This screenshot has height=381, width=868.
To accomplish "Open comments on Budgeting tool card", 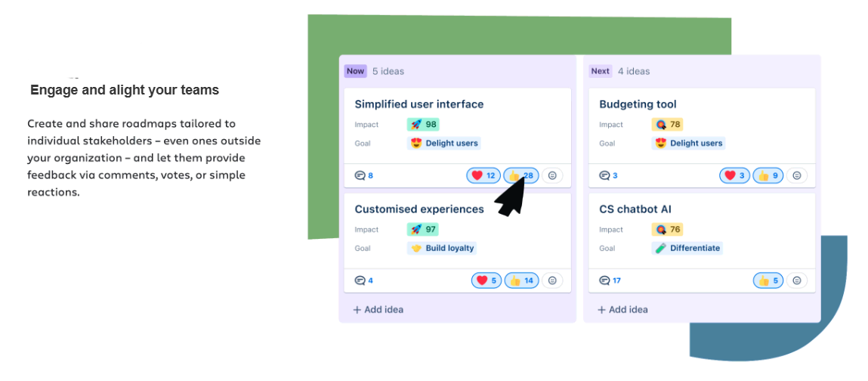I will pos(609,175).
